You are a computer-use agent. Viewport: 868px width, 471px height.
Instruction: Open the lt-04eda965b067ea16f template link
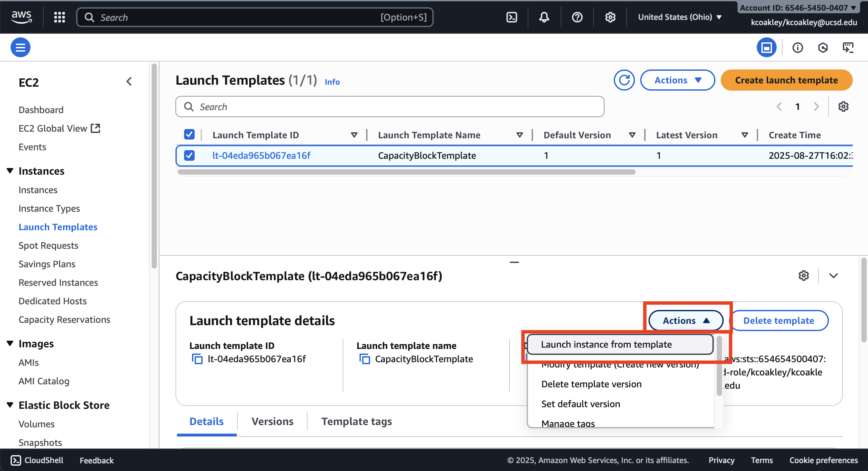tap(261, 155)
